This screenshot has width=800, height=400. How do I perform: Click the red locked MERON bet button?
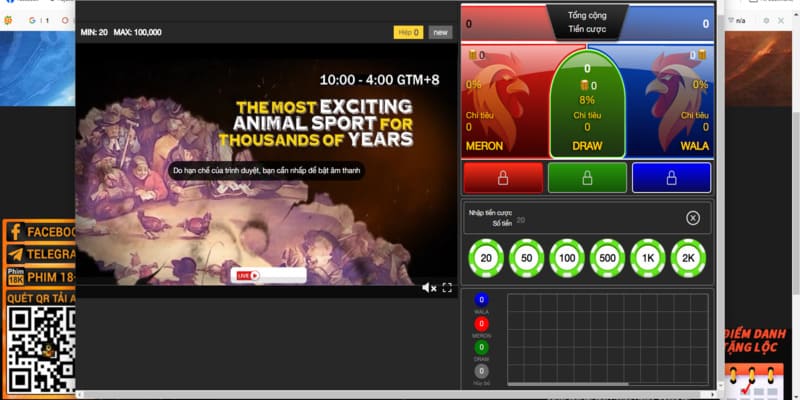tap(503, 178)
